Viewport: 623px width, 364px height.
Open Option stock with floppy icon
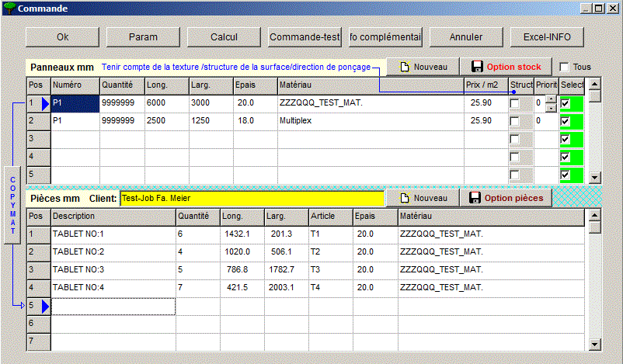tap(506, 67)
